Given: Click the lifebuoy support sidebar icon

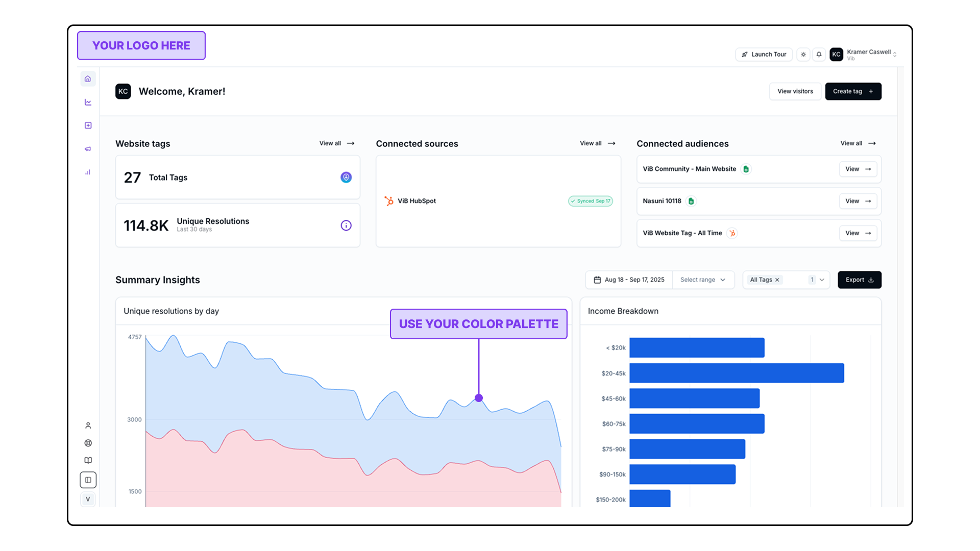Looking at the screenshot, I should click(88, 443).
